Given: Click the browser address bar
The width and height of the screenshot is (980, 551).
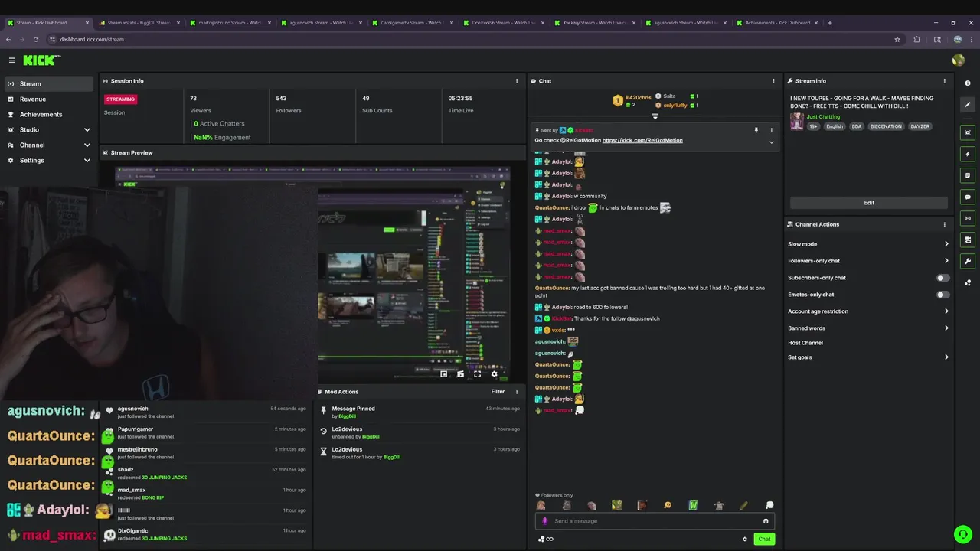Looking at the screenshot, I should (475, 39).
